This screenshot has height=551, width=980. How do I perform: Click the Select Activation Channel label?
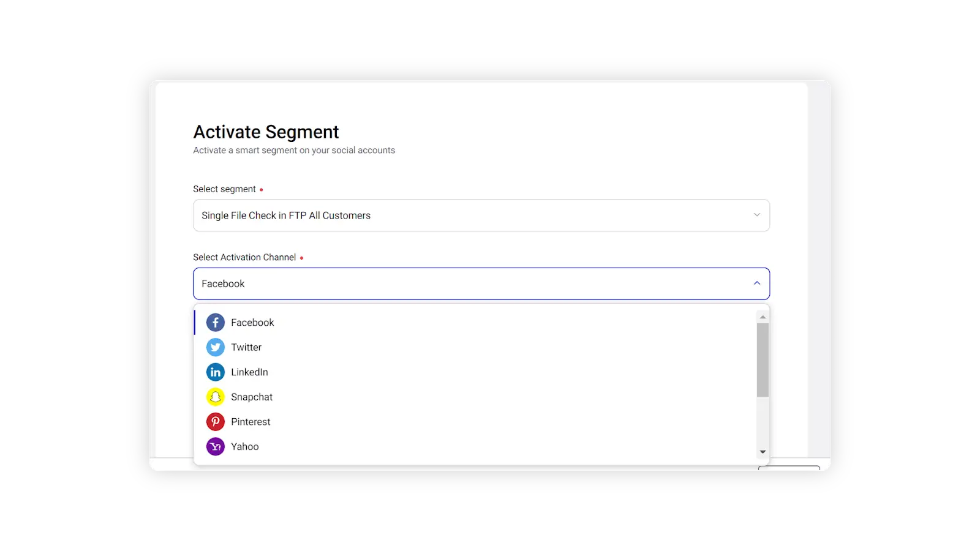tap(244, 257)
